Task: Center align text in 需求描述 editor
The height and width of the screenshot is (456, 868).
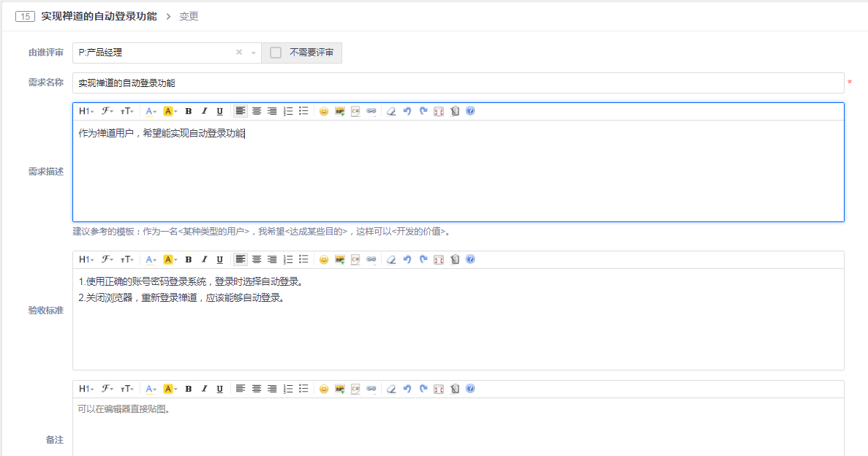Action: point(256,111)
